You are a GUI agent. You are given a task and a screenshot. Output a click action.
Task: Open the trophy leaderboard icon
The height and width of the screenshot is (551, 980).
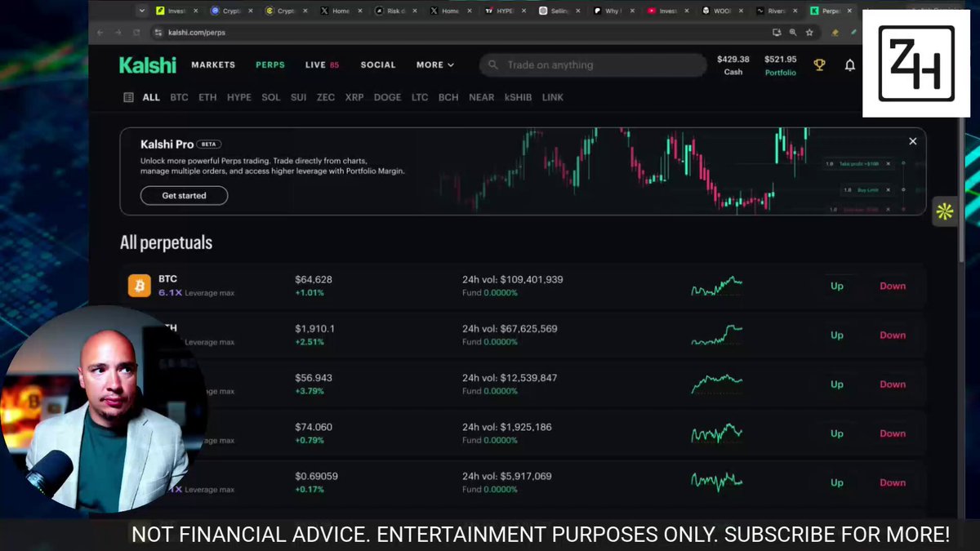(x=819, y=65)
